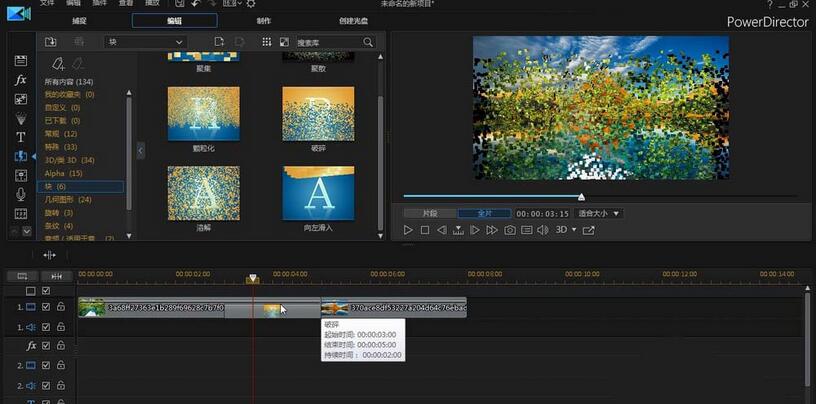Open the 块 category dropdown in library
The height and width of the screenshot is (404, 817).
(145, 42)
